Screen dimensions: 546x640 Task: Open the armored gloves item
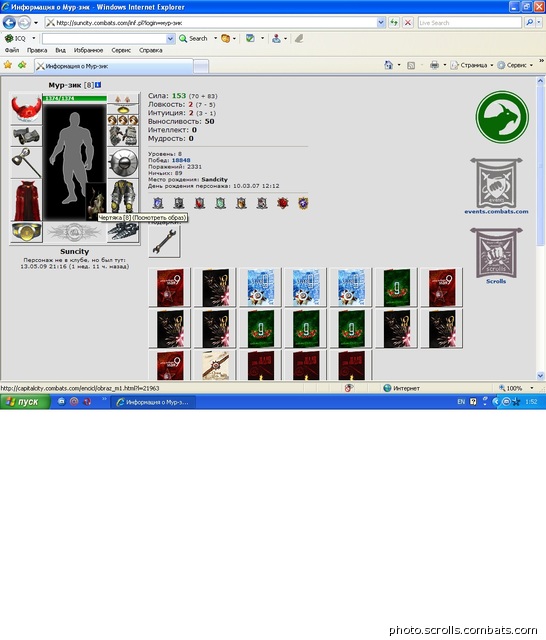click(x=123, y=136)
